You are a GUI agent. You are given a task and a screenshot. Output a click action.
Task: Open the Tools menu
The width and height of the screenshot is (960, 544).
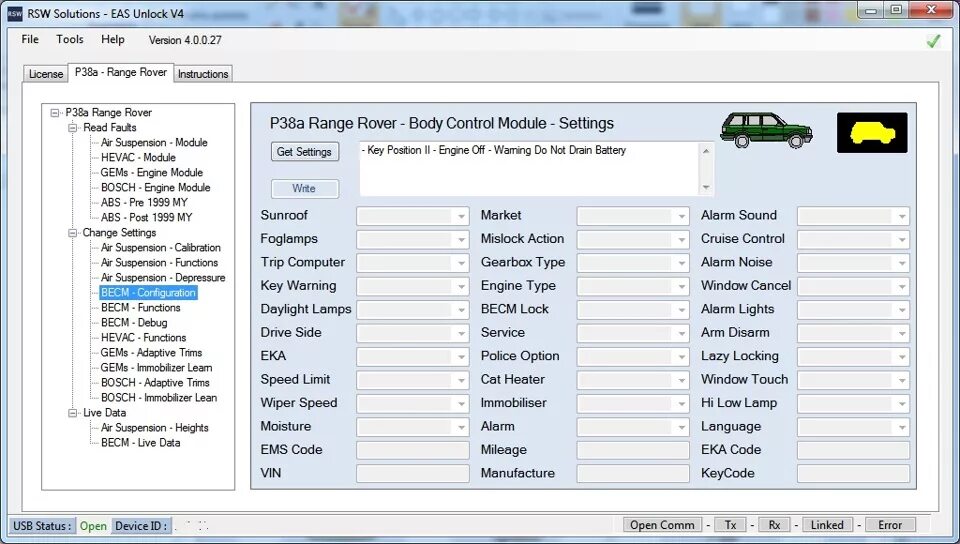[x=70, y=39]
